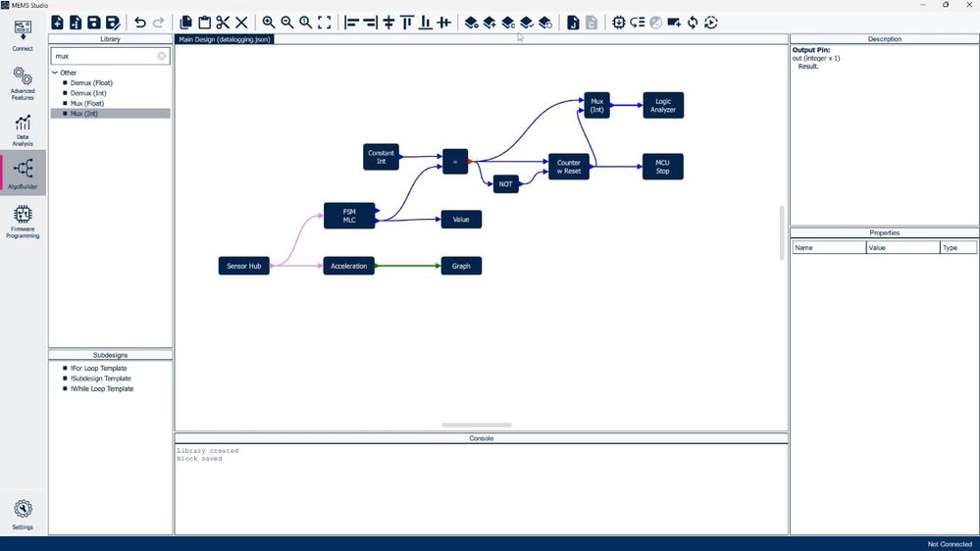The height and width of the screenshot is (551, 980).
Task: Select the Graph block
Action: pyautogui.click(x=461, y=266)
